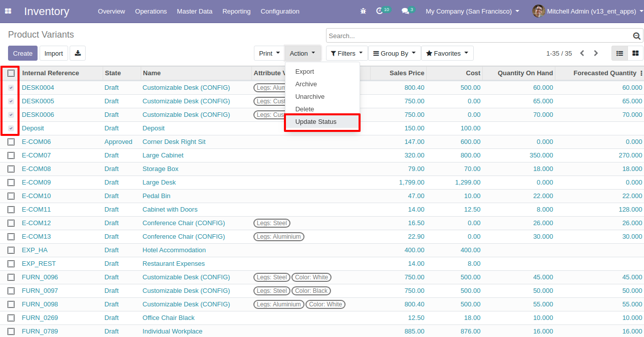Open the Large Cabinet product link
Viewport: 644px width, 337px height.
coord(163,155)
